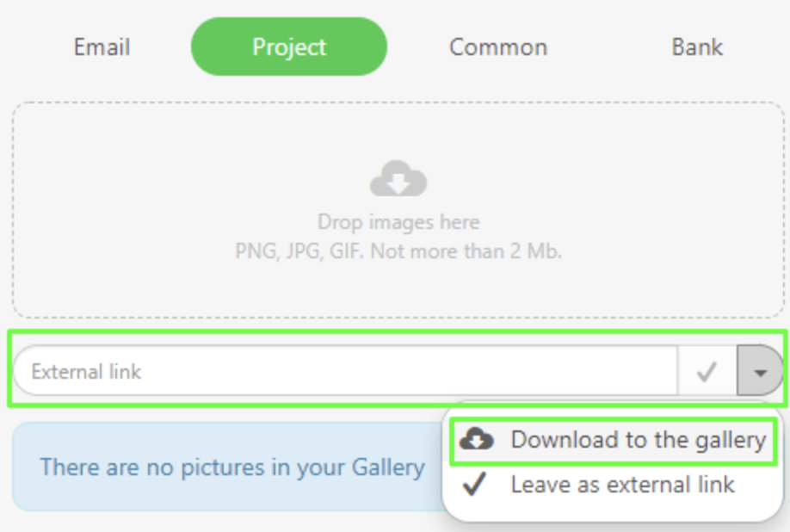Click the word Gallery in blue notice
Viewport: 790px width, 532px height.
[x=388, y=467]
